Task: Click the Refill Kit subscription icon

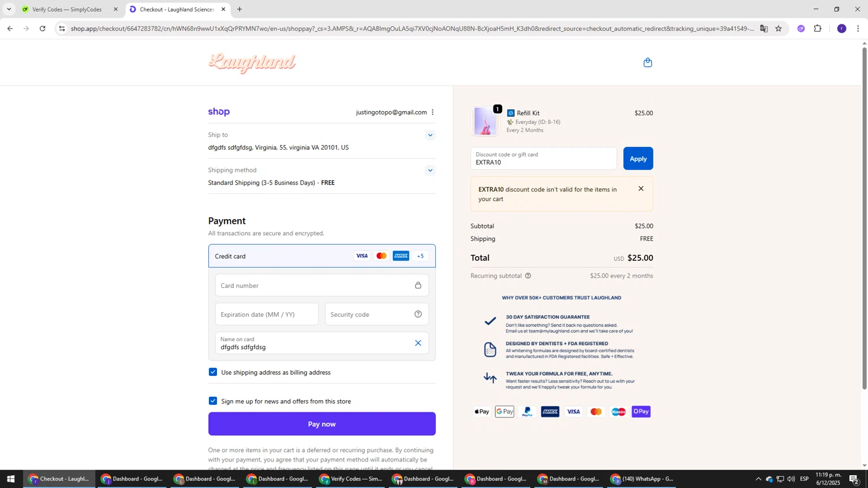Action: pos(510,113)
